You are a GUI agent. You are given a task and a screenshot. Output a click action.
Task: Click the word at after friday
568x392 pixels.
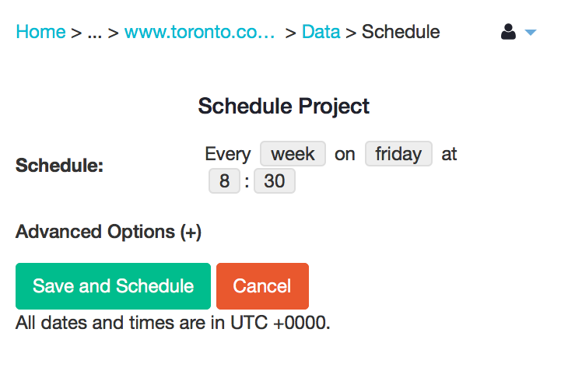449,154
